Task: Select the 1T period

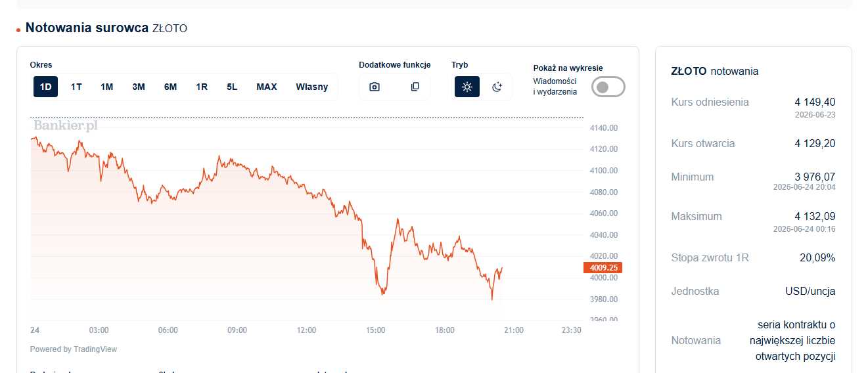Action: click(x=76, y=87)
